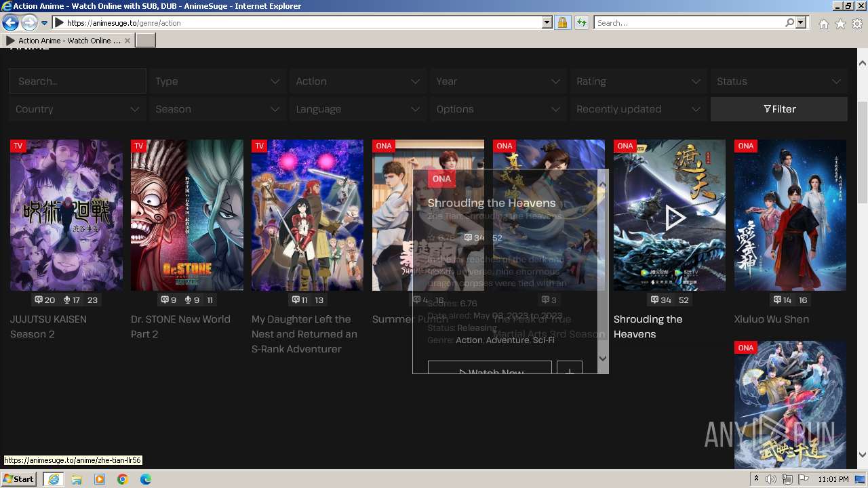Image resolution: width=868 pixels, height=488 pixels.
Task: Open My Daughter Left the Nest title link
Action: [304, 334]
